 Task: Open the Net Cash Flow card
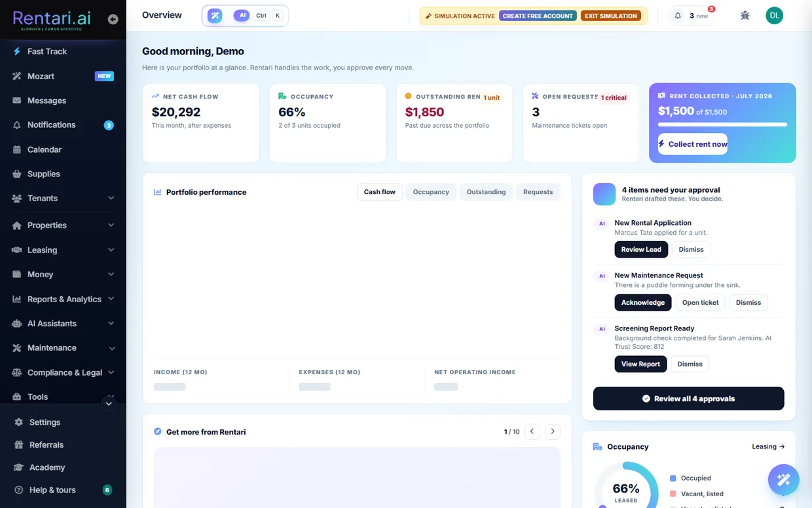click(201, 123)
